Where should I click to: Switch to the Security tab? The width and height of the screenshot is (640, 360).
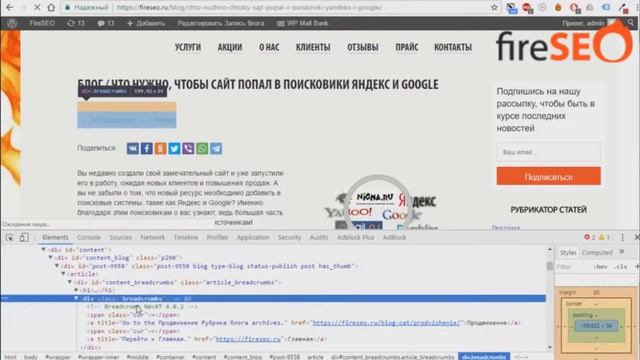289,238
